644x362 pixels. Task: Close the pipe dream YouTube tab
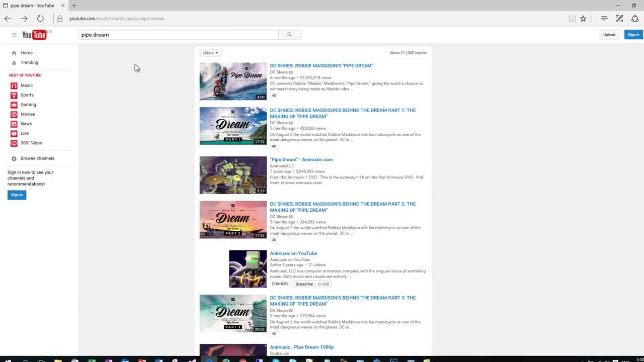[x=63, y=6]
